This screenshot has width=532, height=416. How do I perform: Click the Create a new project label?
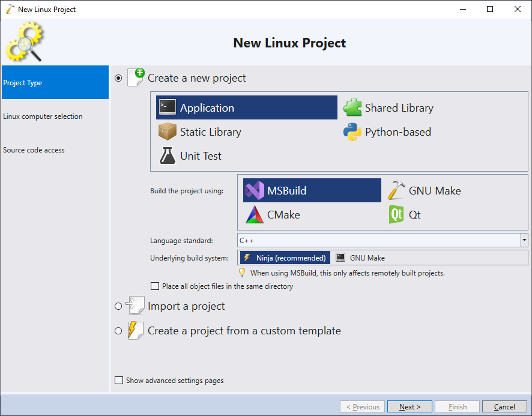196,78
